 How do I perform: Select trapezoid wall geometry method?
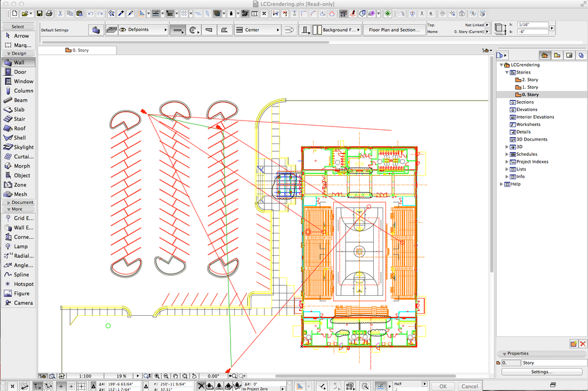(210, 29)
